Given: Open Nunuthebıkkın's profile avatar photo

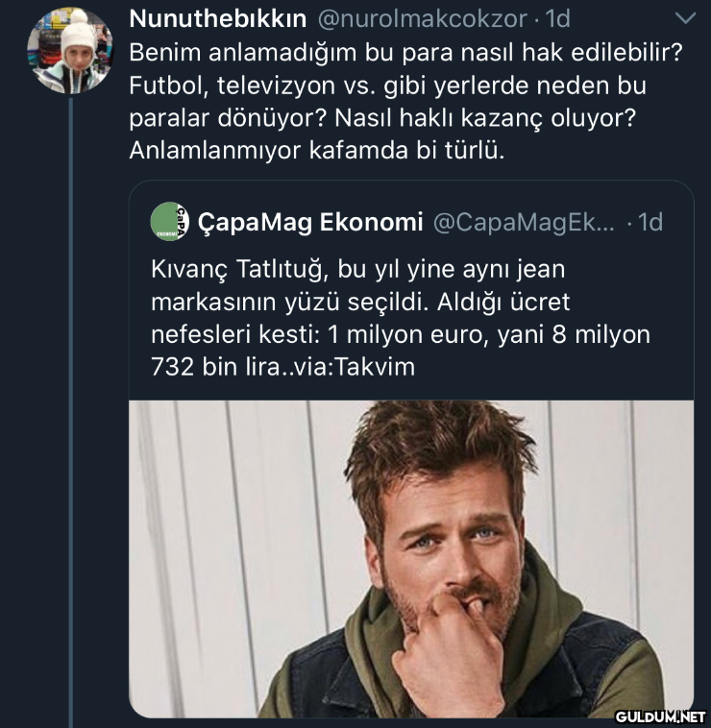Looking at the screenshot, I should pos(69,51).
